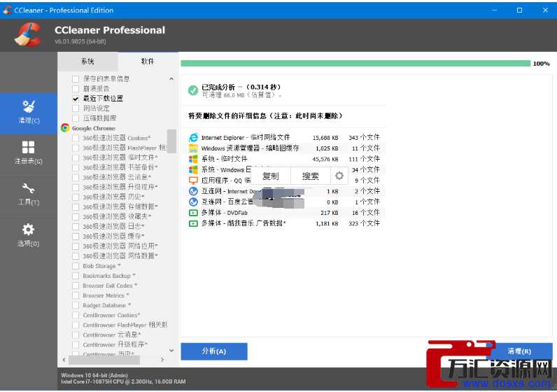Enable CentBrowser 云消息 checkbox
Screen dimensions: 557x392
76,335
